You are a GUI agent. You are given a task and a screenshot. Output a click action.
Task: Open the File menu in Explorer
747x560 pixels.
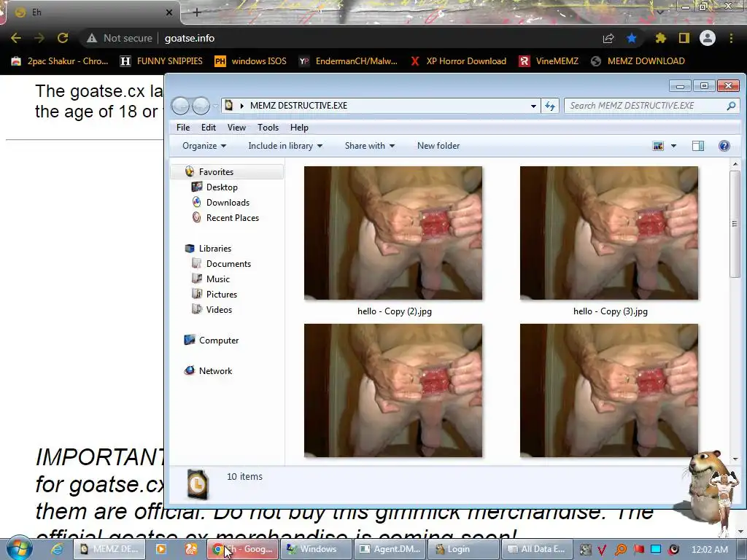[x=183, y=127]
